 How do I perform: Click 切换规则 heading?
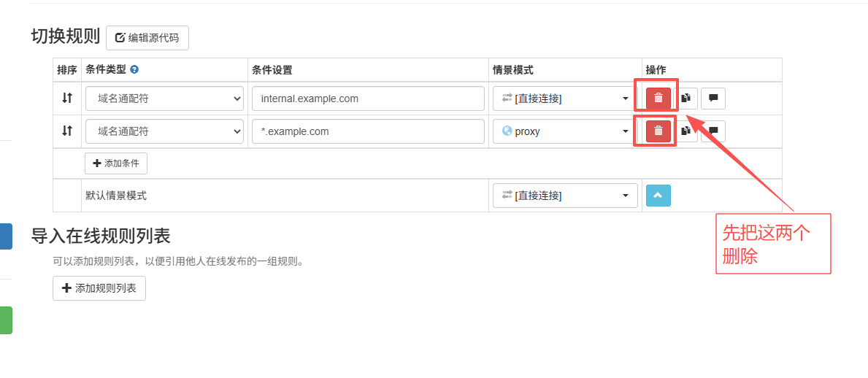[x=65, y=36]
